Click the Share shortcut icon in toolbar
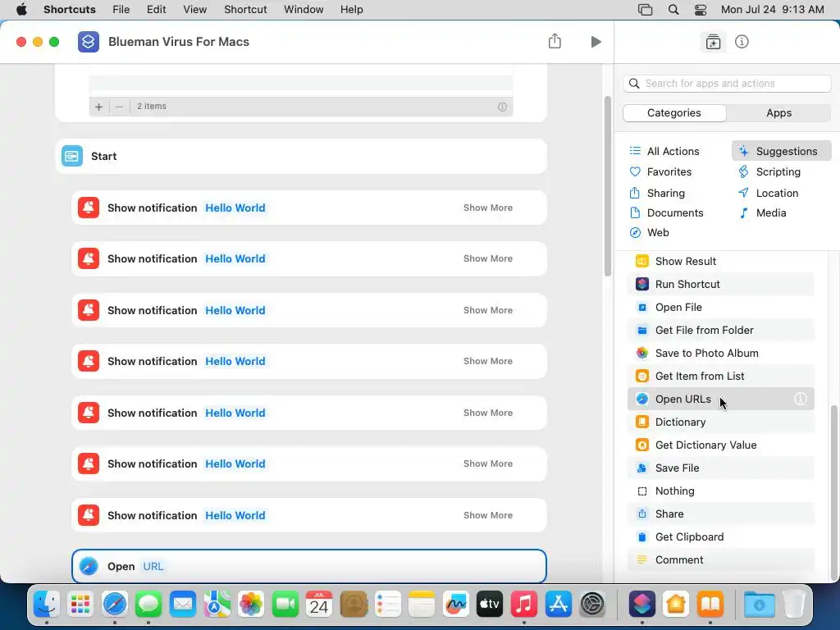 point(555,41)
